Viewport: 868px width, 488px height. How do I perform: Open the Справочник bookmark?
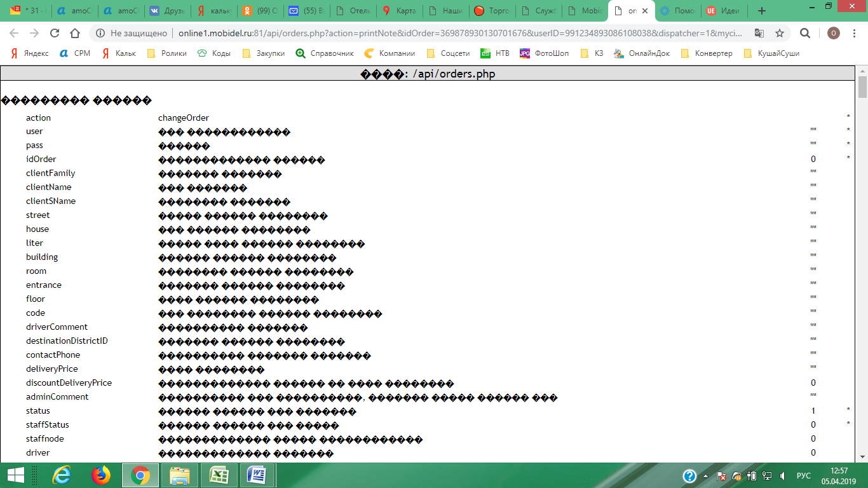tap(325, 53)
